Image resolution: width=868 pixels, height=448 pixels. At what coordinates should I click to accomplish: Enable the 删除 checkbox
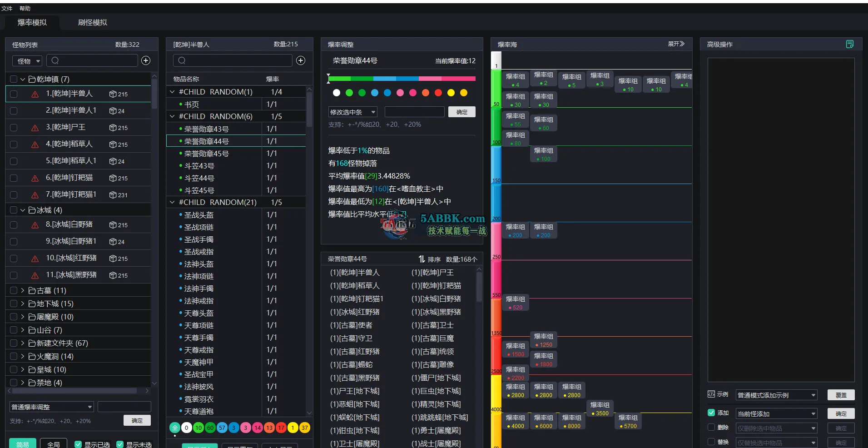pos(711,427)
